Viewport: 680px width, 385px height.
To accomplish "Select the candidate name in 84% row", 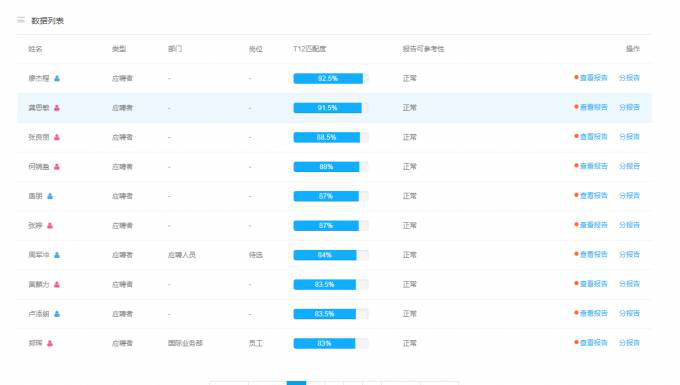I will [x=39, y=255].
